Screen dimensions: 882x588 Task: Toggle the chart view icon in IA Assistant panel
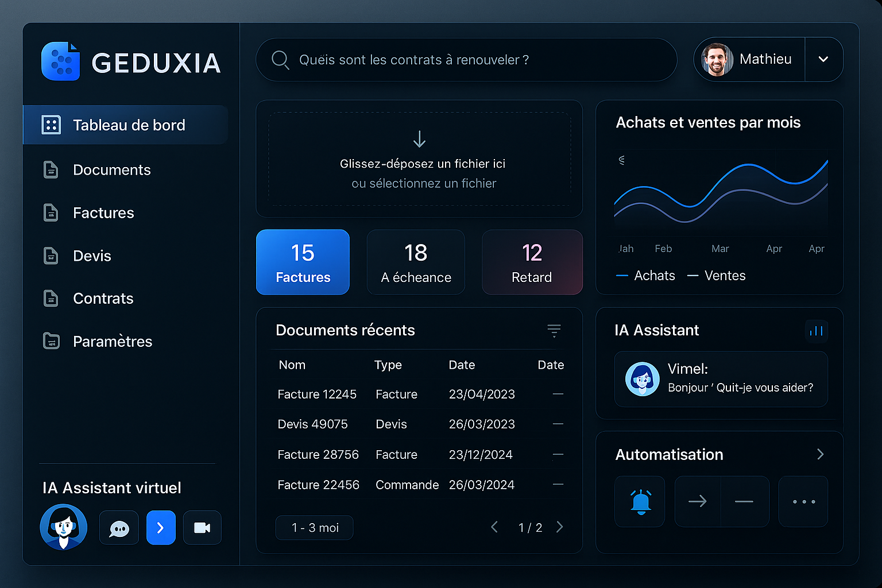pyautogui.click(x=816, y=331)
